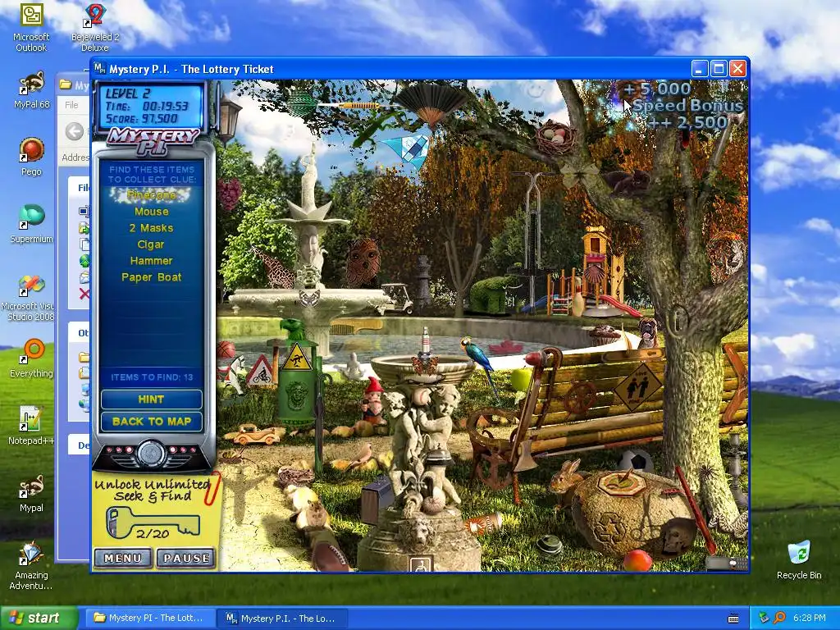Open File menu in background Explorer window
This screenshot has width=840, height=630.
(71, 105)
